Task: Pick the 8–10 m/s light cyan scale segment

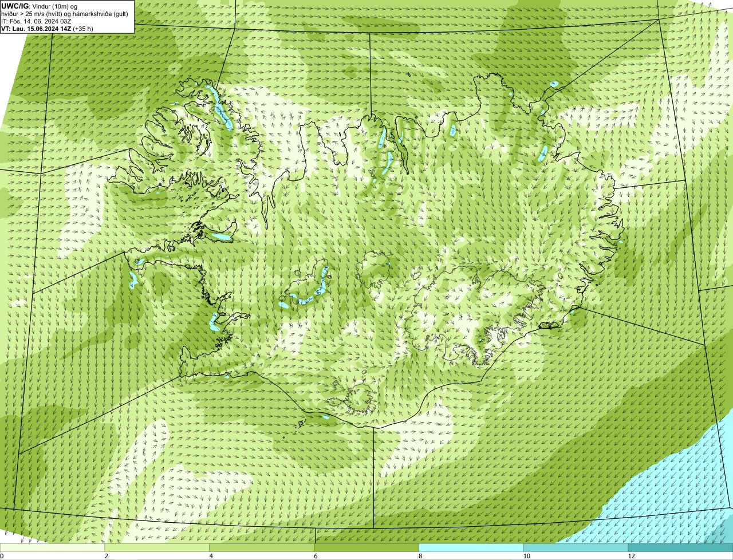Action: pyautogui.click(x=471, y=548)
